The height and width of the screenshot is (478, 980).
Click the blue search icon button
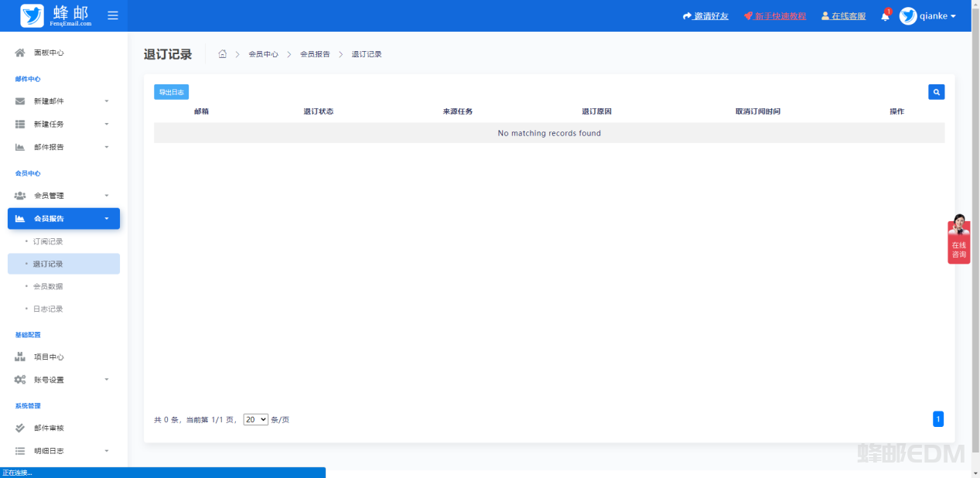click(x=936, y=92)
